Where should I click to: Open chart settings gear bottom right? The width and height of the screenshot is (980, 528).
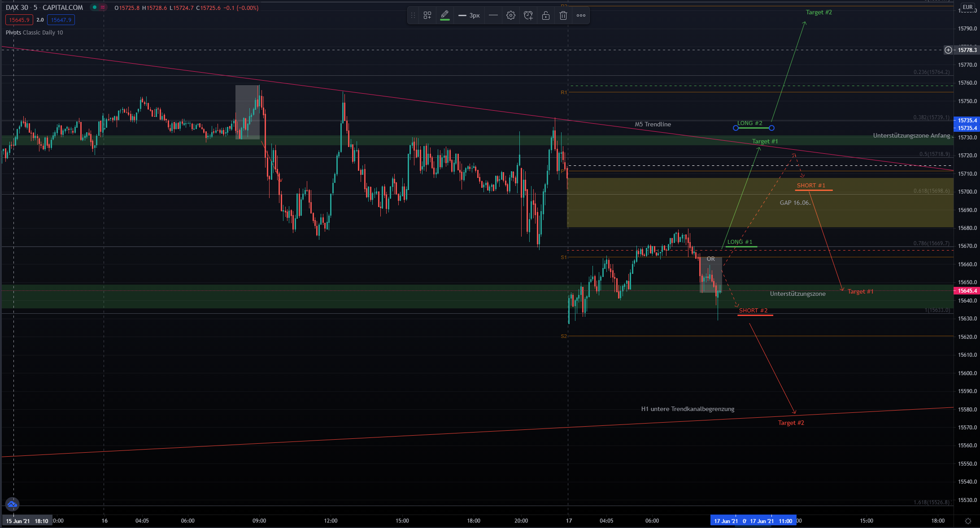coord(968,521)
